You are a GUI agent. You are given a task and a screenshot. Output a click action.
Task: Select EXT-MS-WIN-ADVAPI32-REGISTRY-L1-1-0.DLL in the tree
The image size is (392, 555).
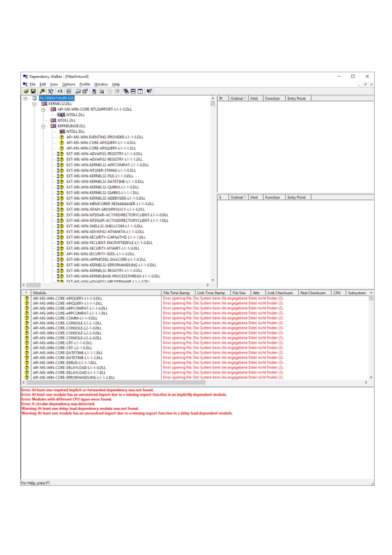pos(104,154)
